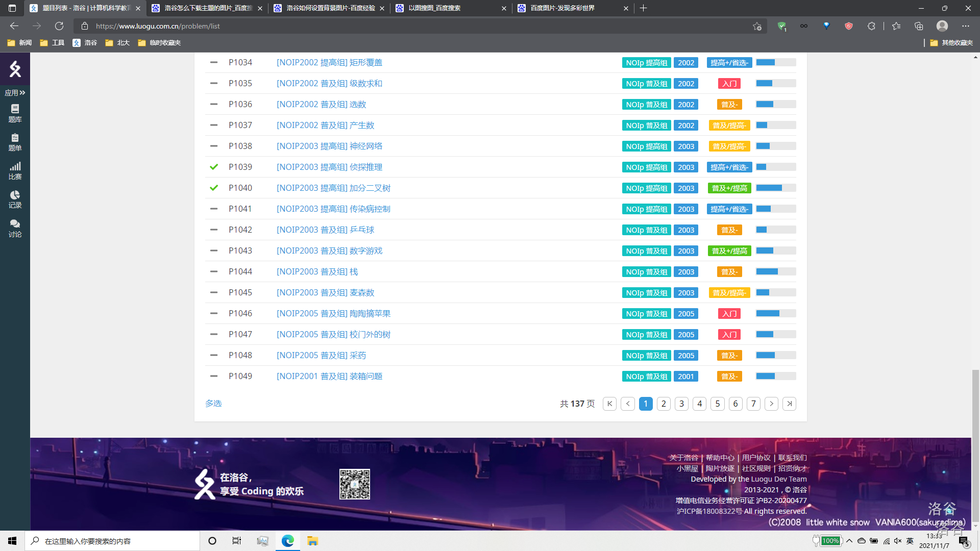Expand the 应用 apps sidebar menu
Screen dimensions: 980x551
[15, 92]
